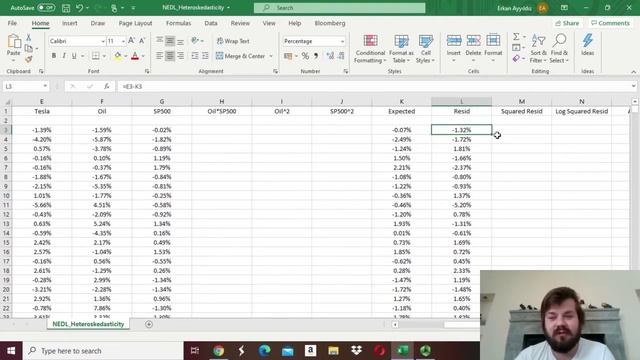Click the Orientation text angle icon
The height and width of the screenshot is (360, 640).
195,40
